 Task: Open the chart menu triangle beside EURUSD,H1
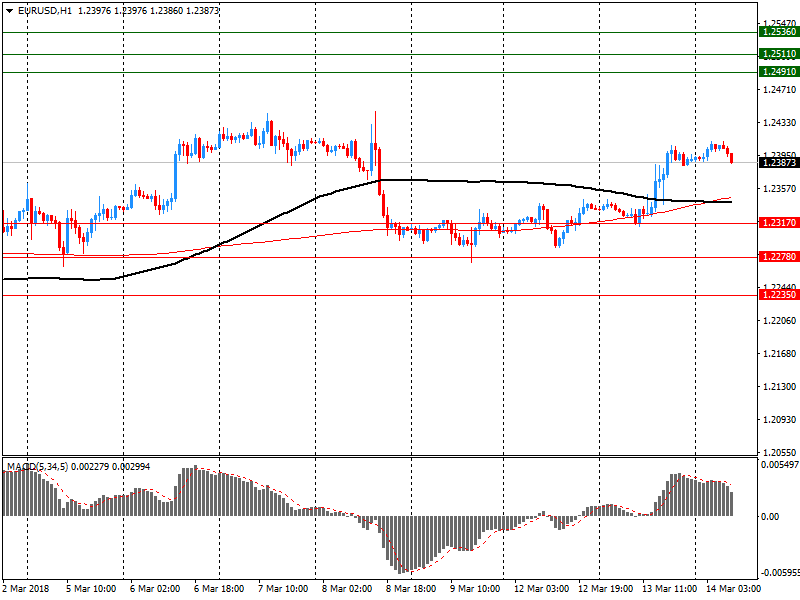9,11
